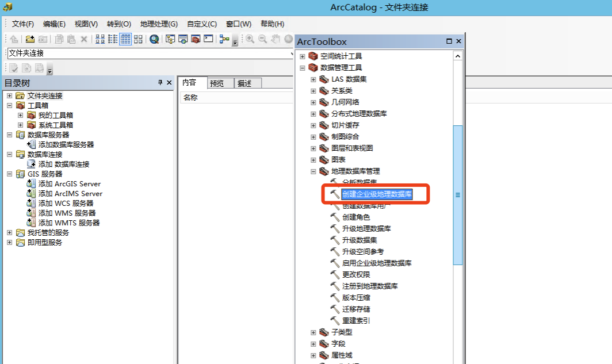This screenshot has width=612, height=364.
Task: Click the ArcToolbox vertical scrollbar thumb
Action: click(x=458, y=195)
